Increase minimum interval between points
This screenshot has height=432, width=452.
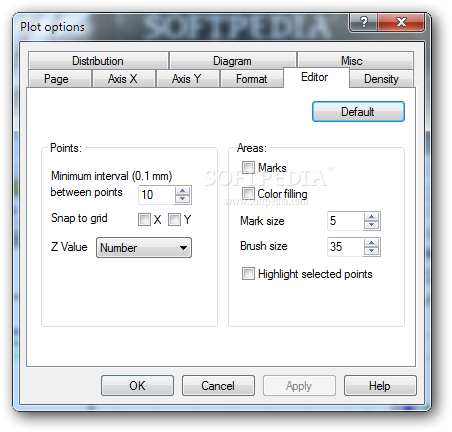pyautogui.click(x=183, y=191)
